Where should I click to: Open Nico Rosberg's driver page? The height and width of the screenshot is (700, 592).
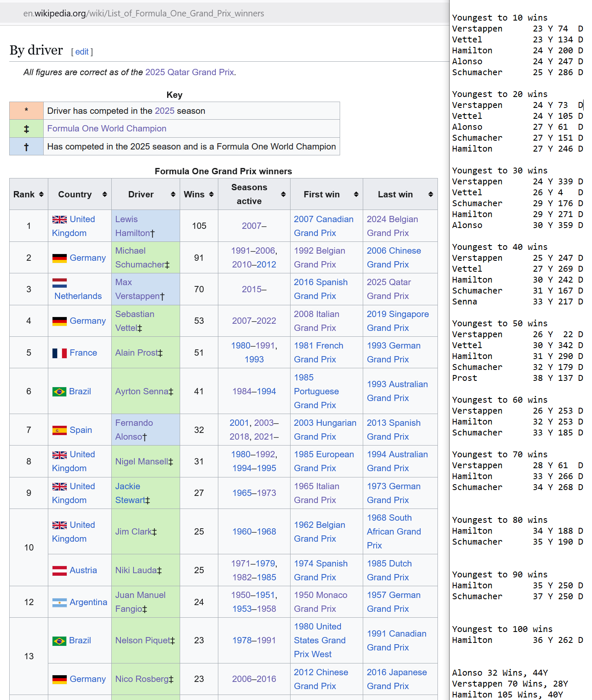point(142,679)
